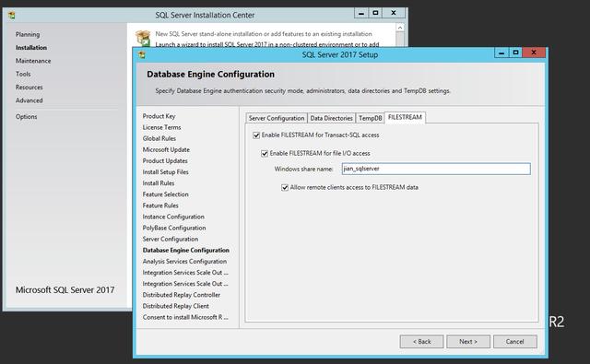Minimize the SQL Server Installation Center window
The height and width of the screenshot is (364, 590).
pos(361,13)
